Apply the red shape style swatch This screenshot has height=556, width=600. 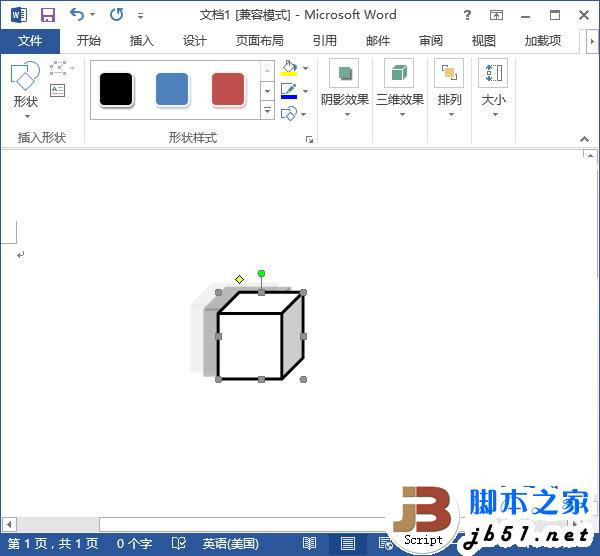pyautogui.click(x=228, y=90)
